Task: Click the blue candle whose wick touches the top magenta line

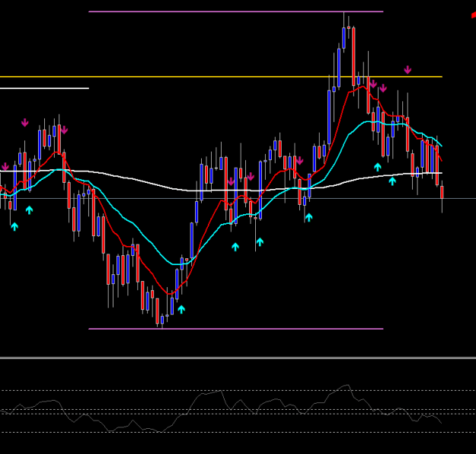Action: pyautogui.click(x=343, y=38)
